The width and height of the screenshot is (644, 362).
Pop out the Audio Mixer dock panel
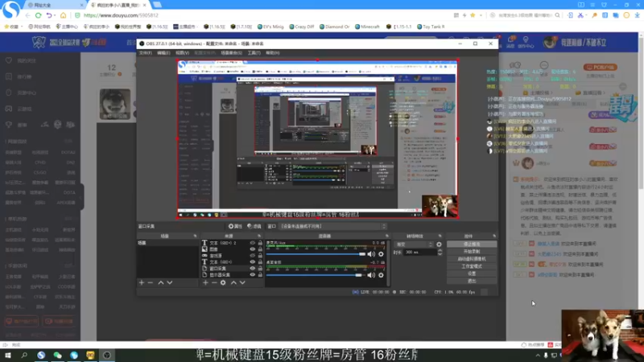coord(386,236)
